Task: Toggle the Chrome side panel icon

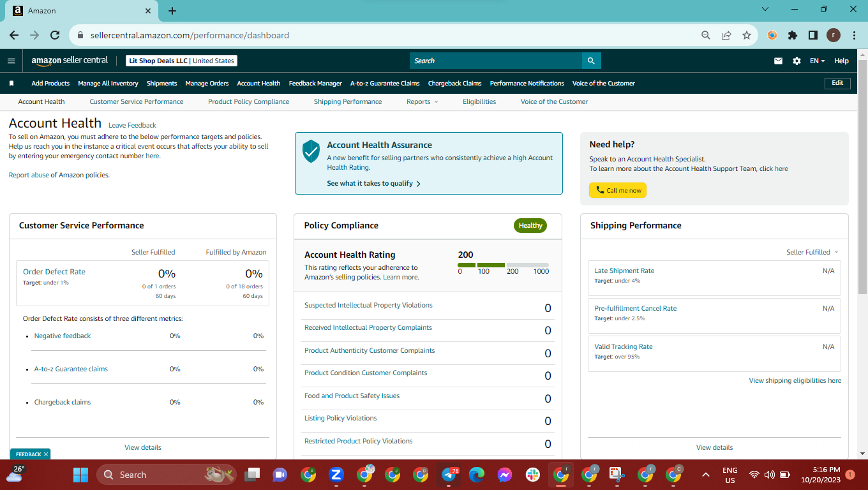Action: point(813,35)
